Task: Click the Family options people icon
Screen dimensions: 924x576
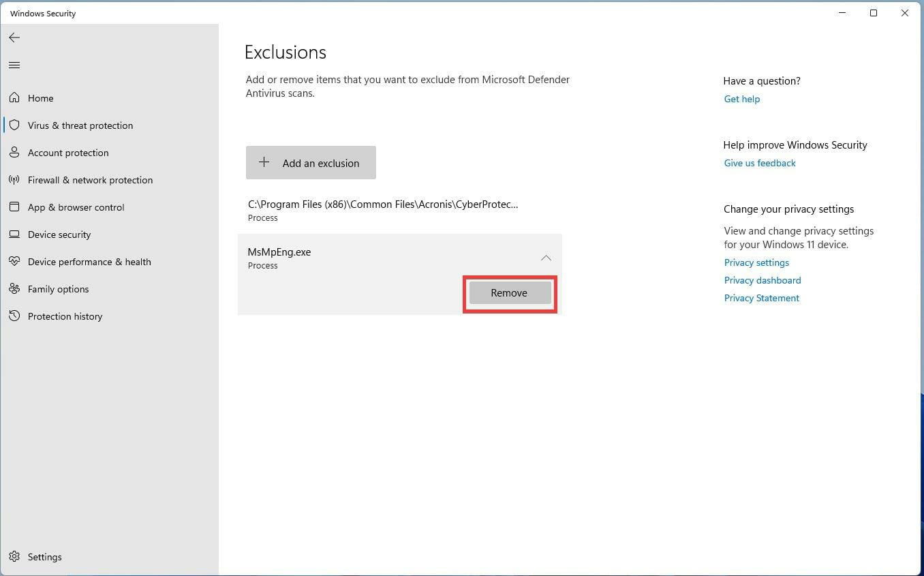Action: [14, 289]
